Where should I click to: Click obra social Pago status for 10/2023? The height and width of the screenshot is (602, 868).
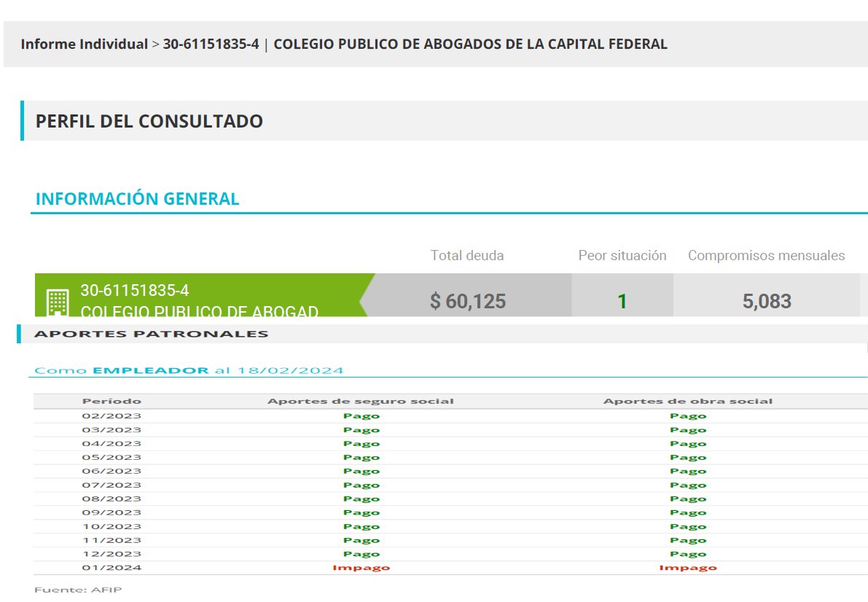pyautogui.click(x=688, y=527)
